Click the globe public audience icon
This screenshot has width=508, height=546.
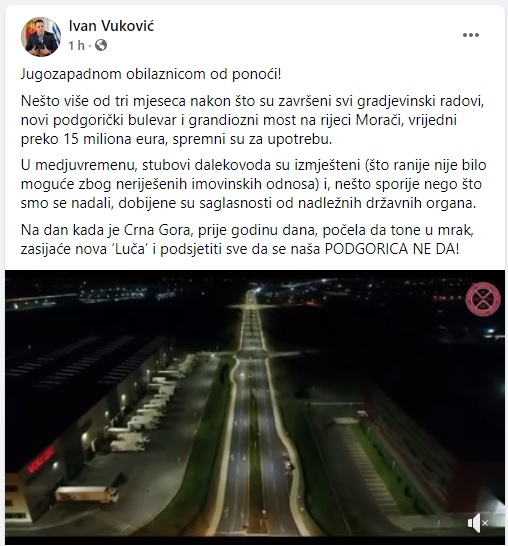point(101,45)
